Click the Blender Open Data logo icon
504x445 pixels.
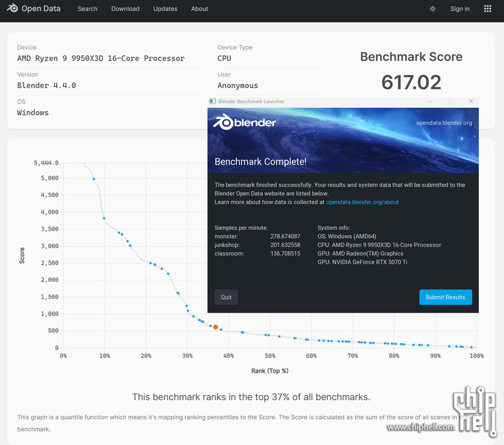click(12, 8)
